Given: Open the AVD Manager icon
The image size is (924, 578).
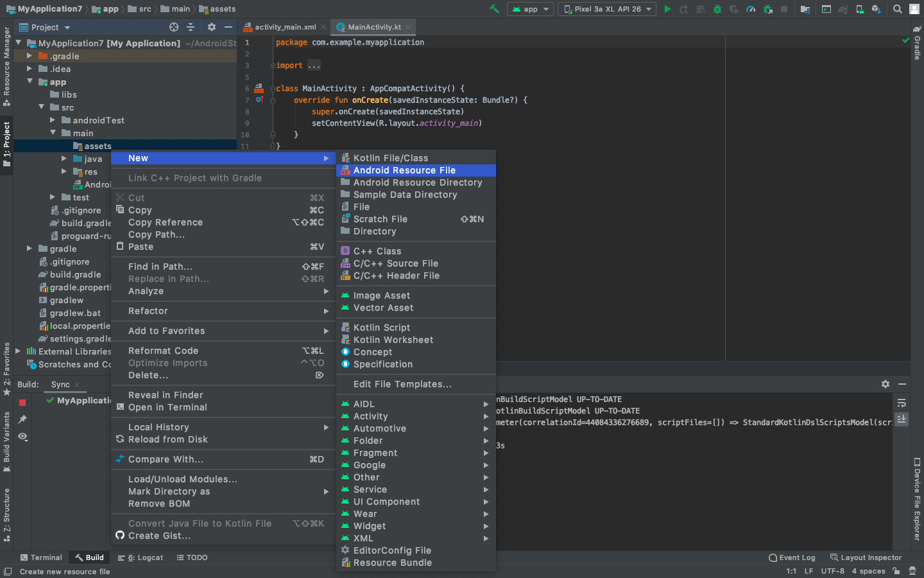Looking at the screenshot, I should coord(859,9).
